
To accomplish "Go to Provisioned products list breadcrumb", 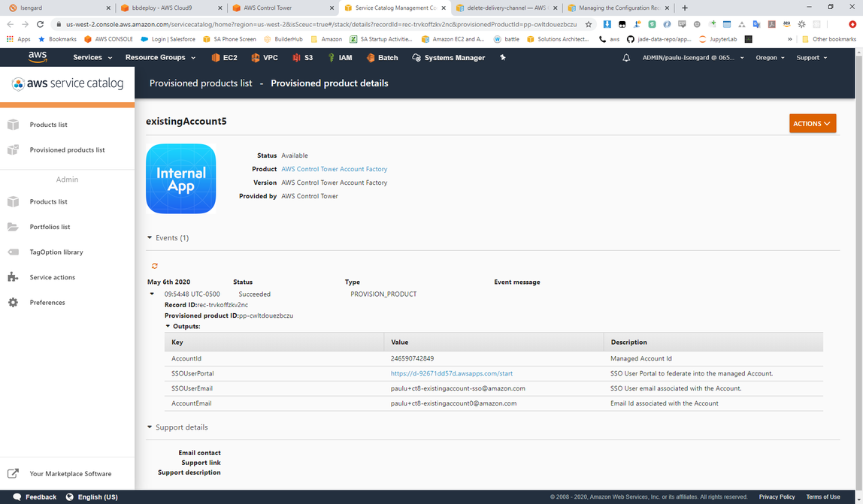I will pos(201,83).
